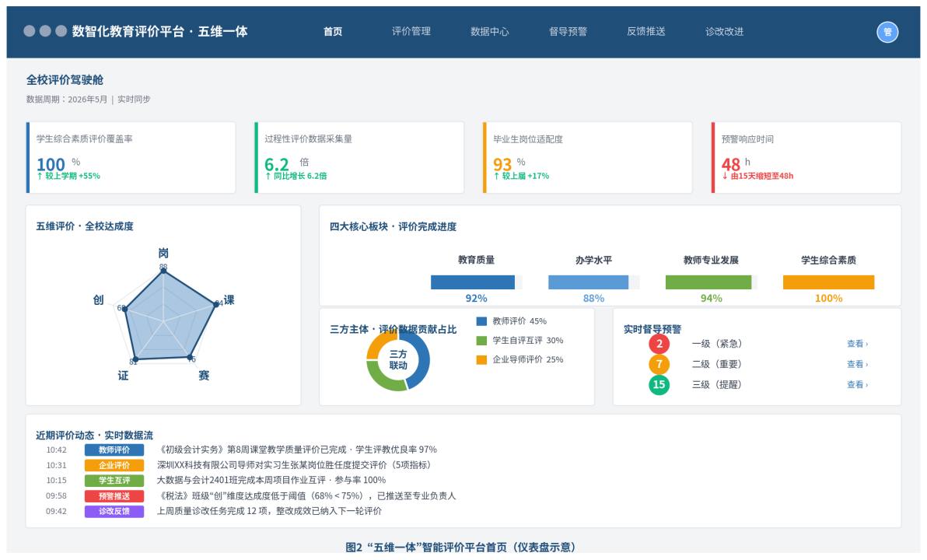Image resolution: width=927 pixels, height=560 pixels.
Task: Click the 深圳XX科技有限公司 activity entry
Action: [296, 465]
